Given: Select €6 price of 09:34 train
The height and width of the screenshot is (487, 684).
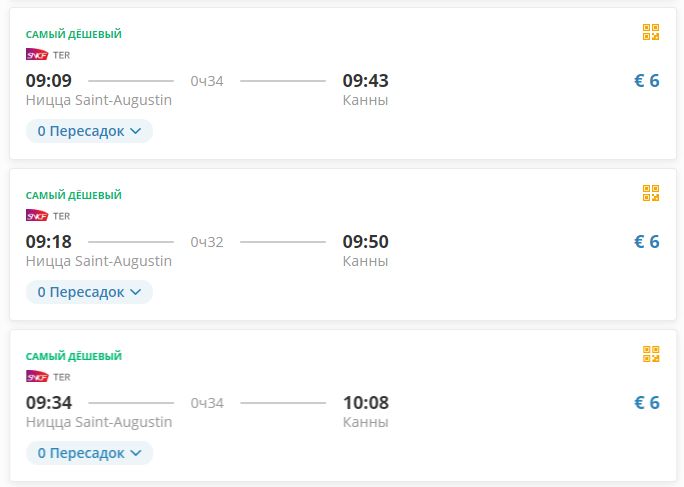Looking at the screenshot, I should tap(646, 403).
